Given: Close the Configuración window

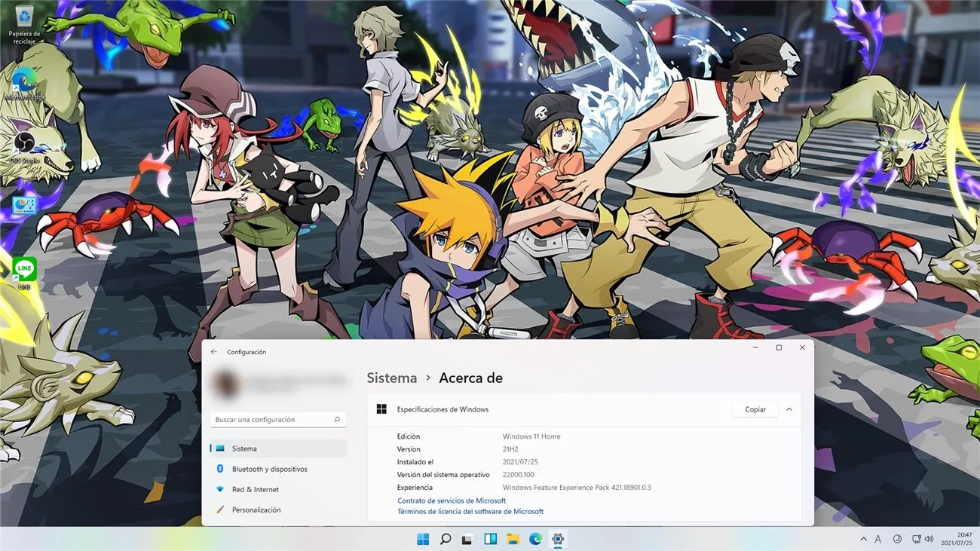Looking at the screenshot, I should coord(802,347).
